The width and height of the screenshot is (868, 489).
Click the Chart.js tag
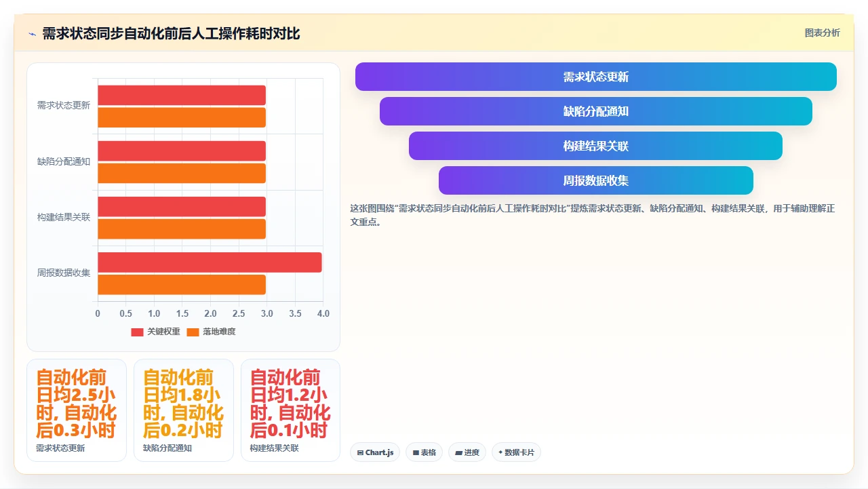coord(375,452)
